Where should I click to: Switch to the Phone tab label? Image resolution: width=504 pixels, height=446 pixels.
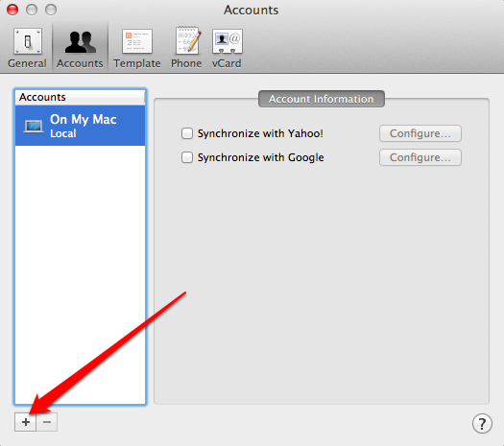186,63
